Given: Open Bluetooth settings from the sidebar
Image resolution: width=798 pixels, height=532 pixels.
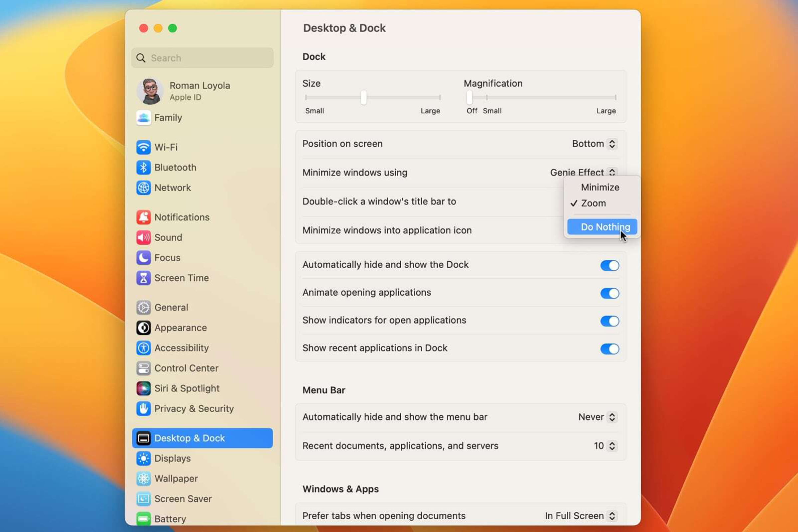Looking at the screenshot, I should tap(176, 167).
